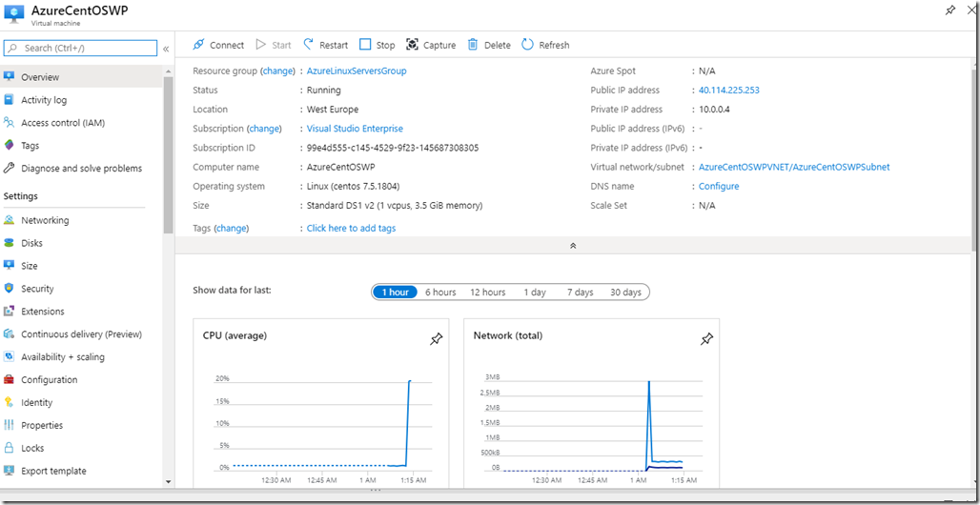Image resolution: width=980 pixels, height=505 pixels.
Task: Open the Security menu item label
Action: pyautogui.click(x=37, y=288)
